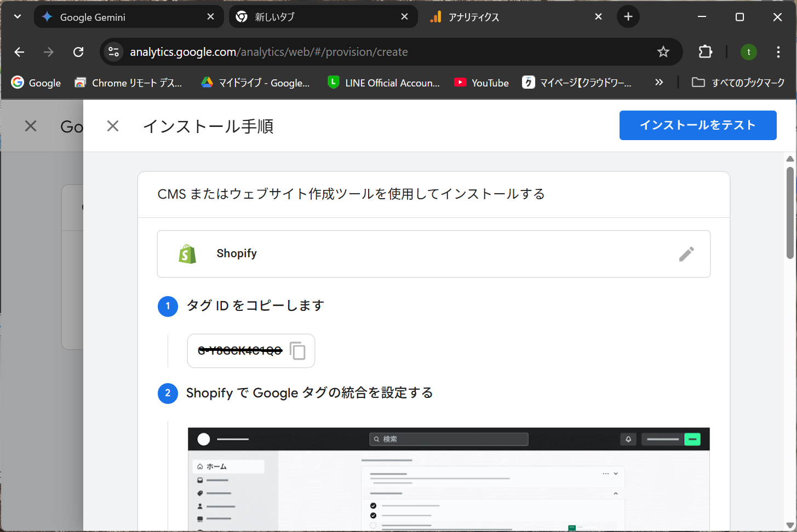This screenshot has height=532, width=797.
Task: Click the Shopify logo icon
Action: (187, 254)
